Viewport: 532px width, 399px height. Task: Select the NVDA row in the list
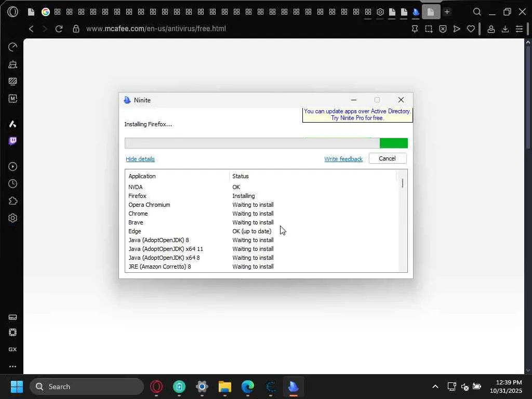261,187
